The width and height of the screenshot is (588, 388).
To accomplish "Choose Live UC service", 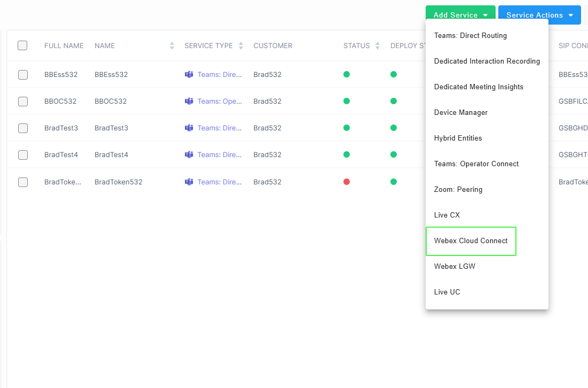I will coord(487,292).
